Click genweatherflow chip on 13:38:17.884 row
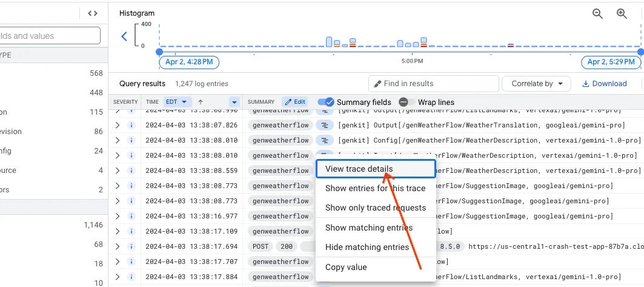The height and width of the screenshot is (287, 644). (281, 277)
